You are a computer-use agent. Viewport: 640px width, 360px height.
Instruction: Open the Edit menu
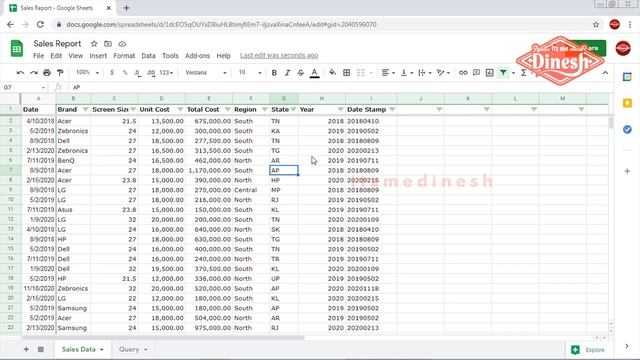point(56,56)
